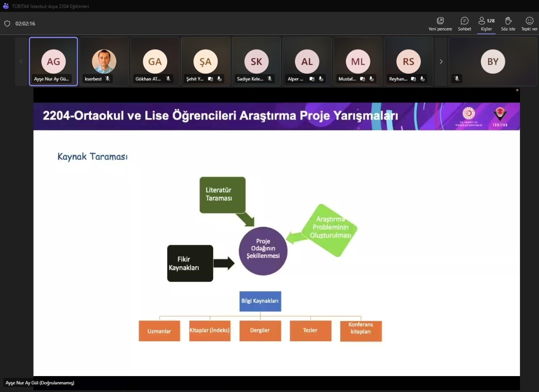Click the ŞA avatar of Şehit
Screen dimensions: 539x392
pos(205,61)
